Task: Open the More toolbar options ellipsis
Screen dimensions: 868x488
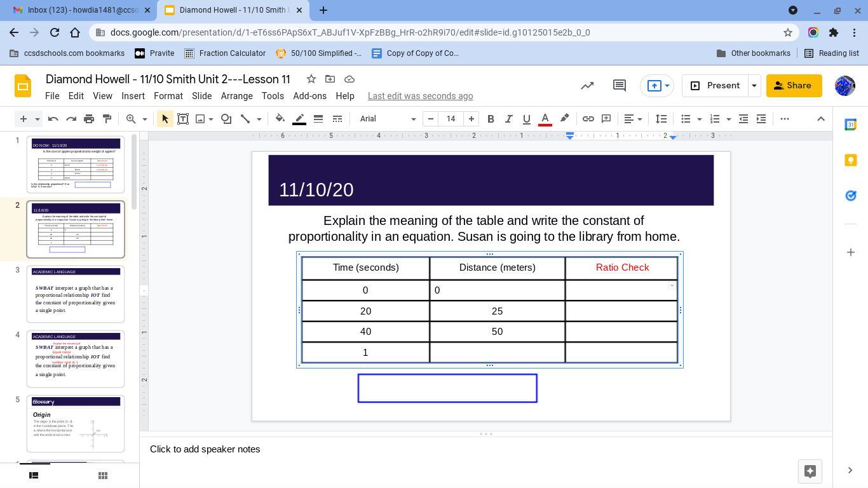Action: point(785,119)
